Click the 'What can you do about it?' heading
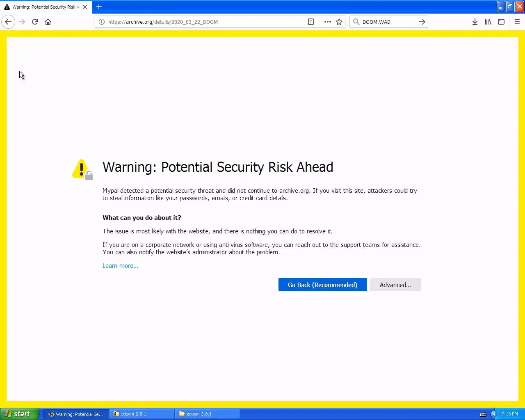 [142, 218]
